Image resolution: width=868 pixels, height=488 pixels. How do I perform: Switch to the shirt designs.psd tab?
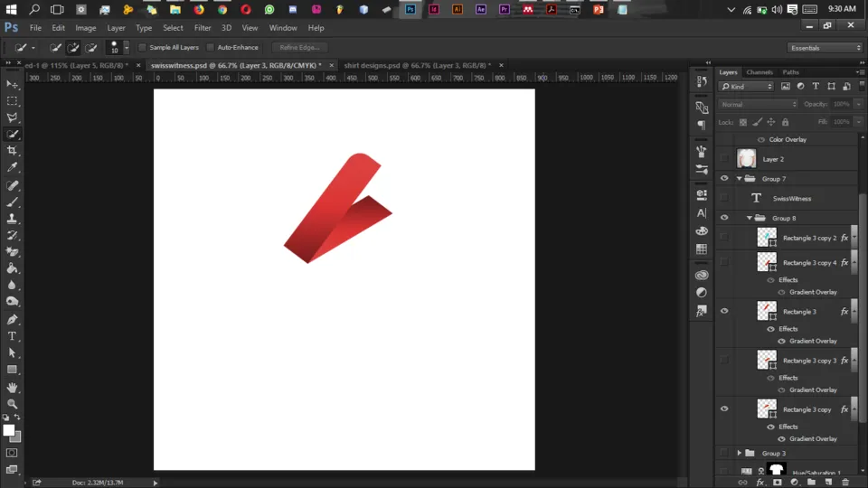(416, 65)
